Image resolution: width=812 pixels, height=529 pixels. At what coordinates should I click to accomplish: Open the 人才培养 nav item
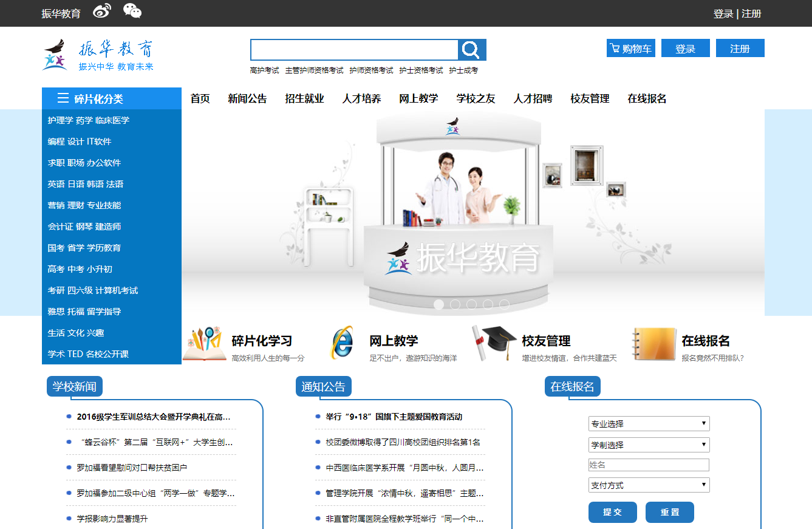[x=361, y=98]
